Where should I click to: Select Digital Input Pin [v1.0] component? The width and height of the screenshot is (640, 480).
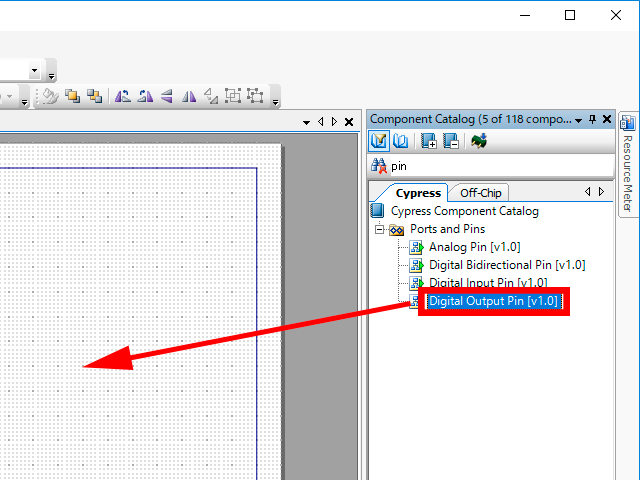pos(488,282)
